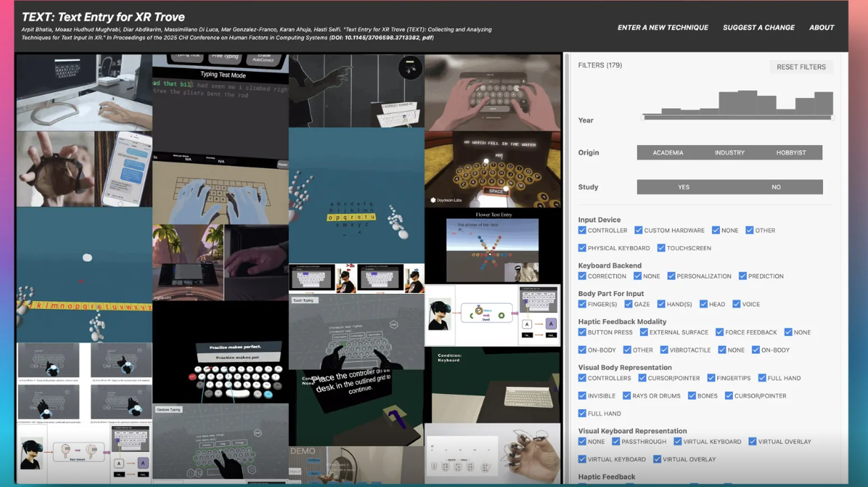Screen dimensions: 868x487
Task: Open the Flower Text Entry thumbnail
Action: click(493, 246)
